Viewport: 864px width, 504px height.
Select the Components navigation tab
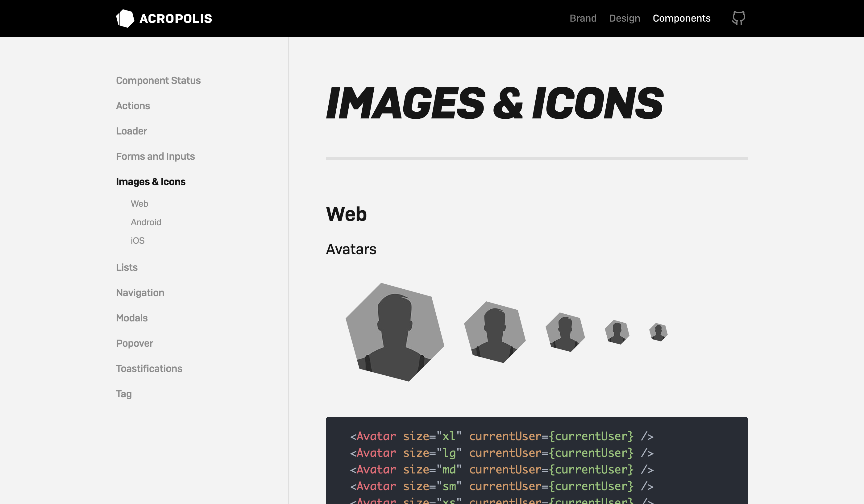681,18
